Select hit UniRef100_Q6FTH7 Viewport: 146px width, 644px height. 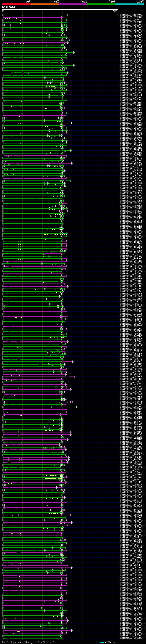[x=131, y=364]
